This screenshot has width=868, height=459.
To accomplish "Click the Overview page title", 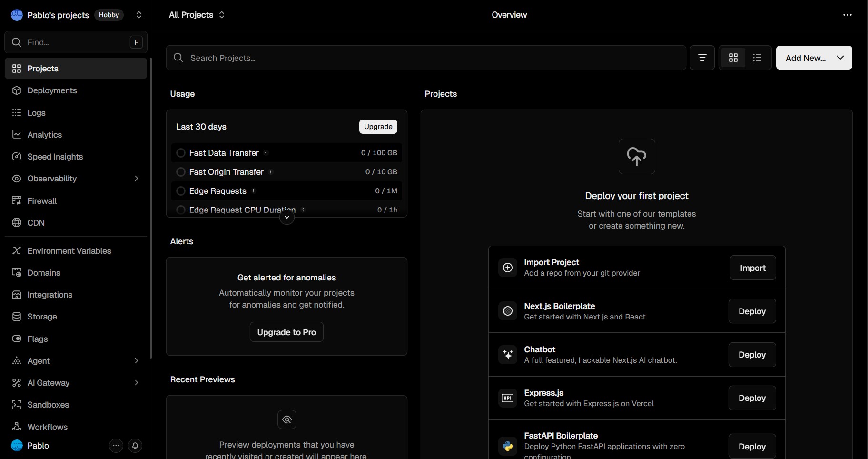I will point(509,15).
